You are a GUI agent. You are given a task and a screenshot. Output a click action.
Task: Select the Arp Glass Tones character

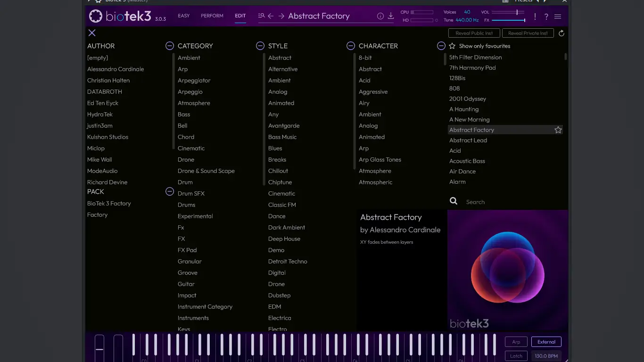(380, 159)
